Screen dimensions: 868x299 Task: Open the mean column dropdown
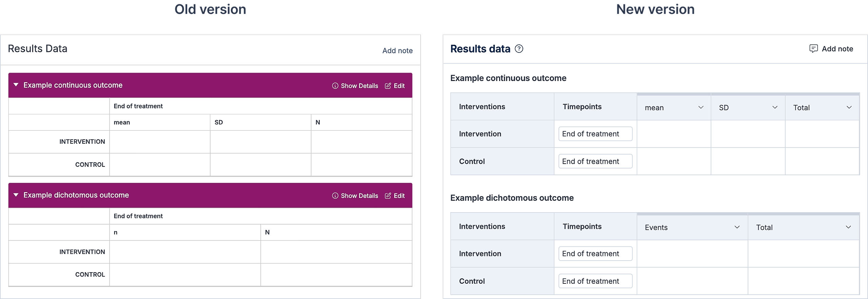click(x=701, y=107)
